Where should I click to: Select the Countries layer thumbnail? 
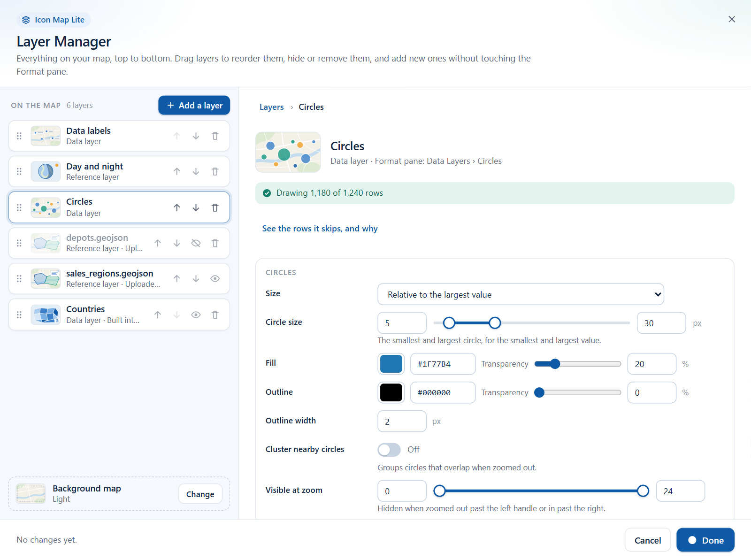(46, 315)
